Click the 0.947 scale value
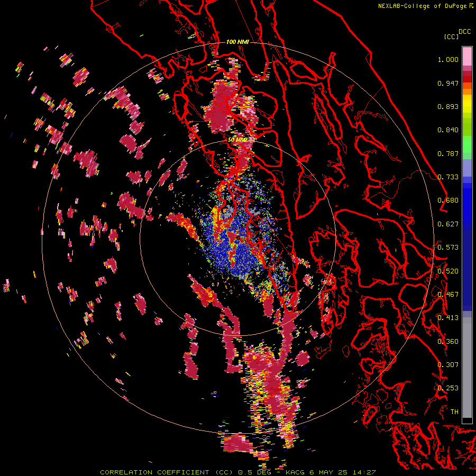 [x=448, y=83]
